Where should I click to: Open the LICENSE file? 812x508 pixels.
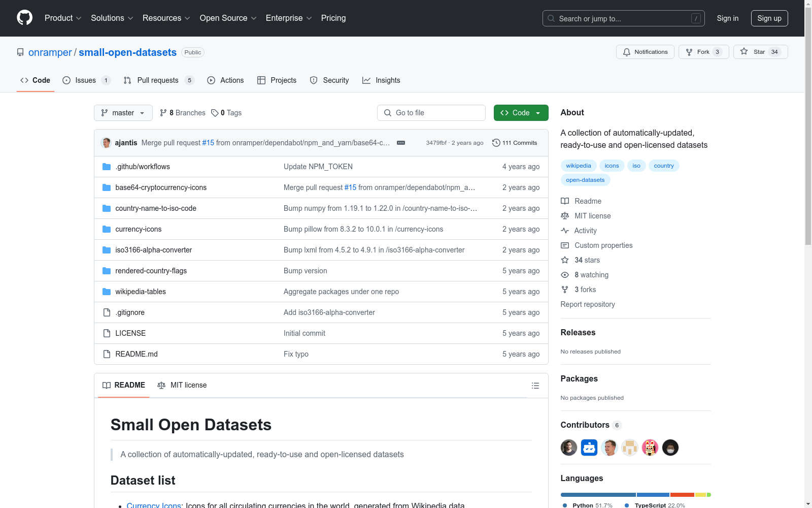tap(130, 333)
